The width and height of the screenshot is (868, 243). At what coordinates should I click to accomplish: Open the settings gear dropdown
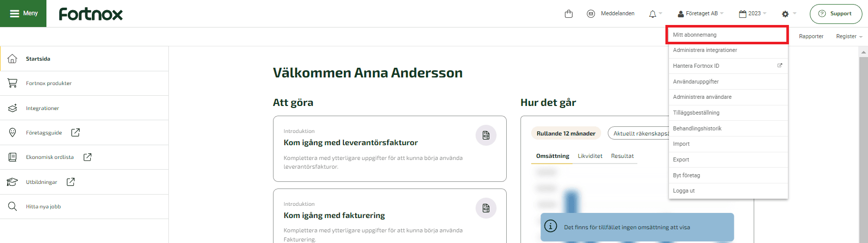[x=789, y=14]
